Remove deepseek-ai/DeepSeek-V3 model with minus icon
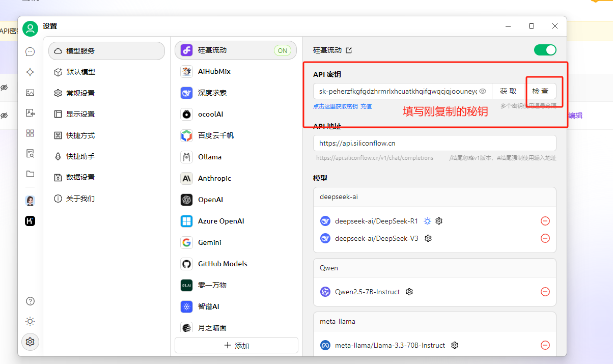The width and height of the screenshot is (613, 364). click(x=545, y=238)
